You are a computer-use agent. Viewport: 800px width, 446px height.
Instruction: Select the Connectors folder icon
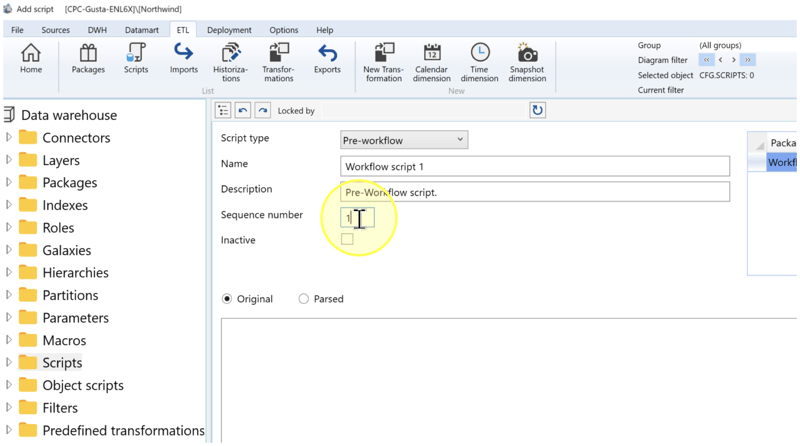click(x=28, y=137)
